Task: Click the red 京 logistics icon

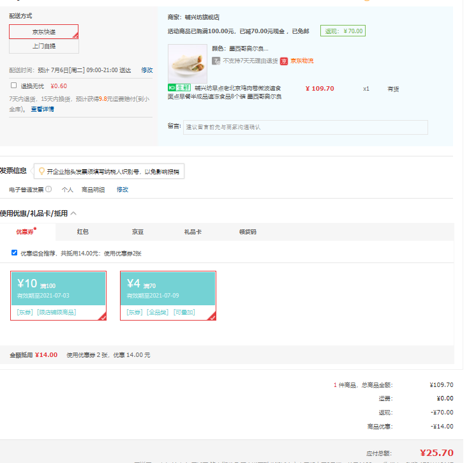Action: [284, 61]
